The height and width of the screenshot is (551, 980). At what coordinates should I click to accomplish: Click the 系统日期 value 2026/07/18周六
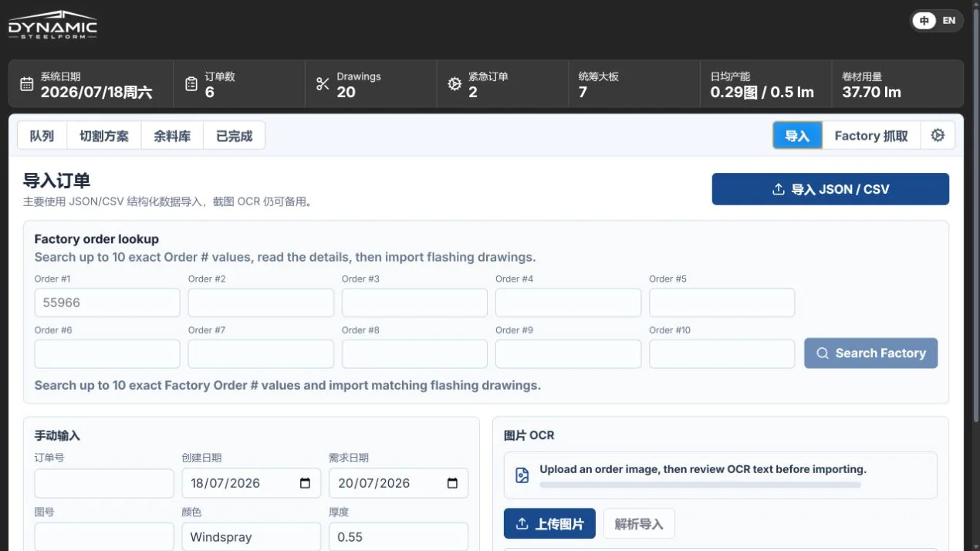[96, 93]
